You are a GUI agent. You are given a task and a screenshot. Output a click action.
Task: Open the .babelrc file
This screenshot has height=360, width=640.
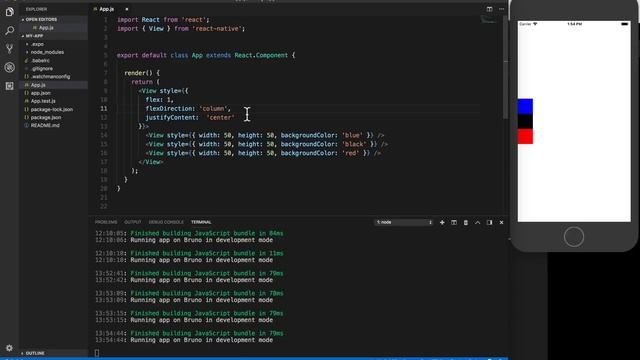pos(40,60)
